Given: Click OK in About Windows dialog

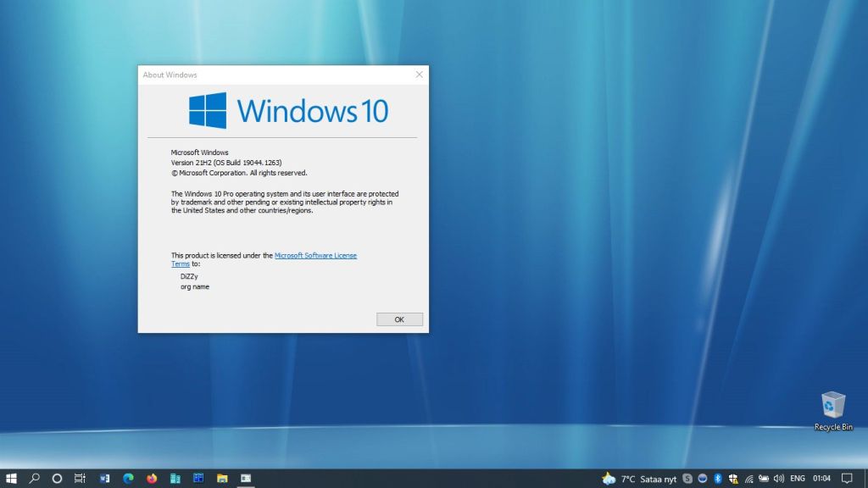Looking at the screenshot, I should [x=399, y=319].
